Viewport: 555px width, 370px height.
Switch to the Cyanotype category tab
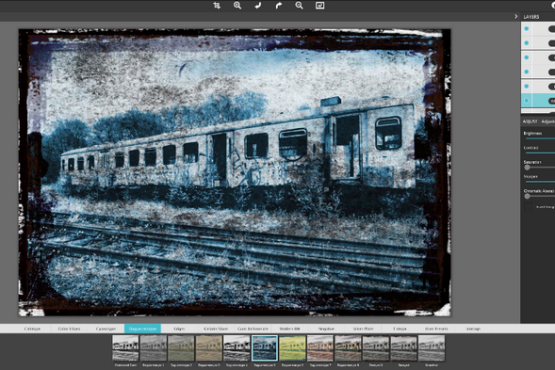[x=106, y=329]
